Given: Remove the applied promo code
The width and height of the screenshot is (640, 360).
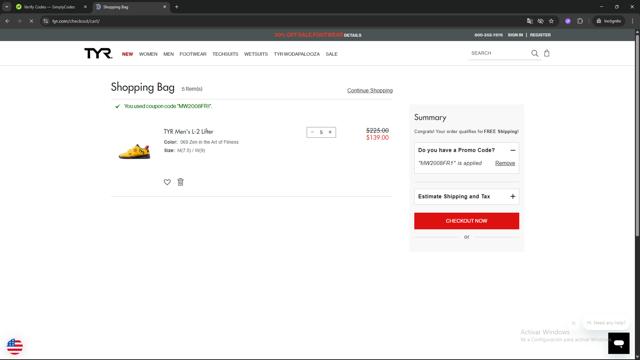Looking at the screenshot, I should (x=505, y=163).
